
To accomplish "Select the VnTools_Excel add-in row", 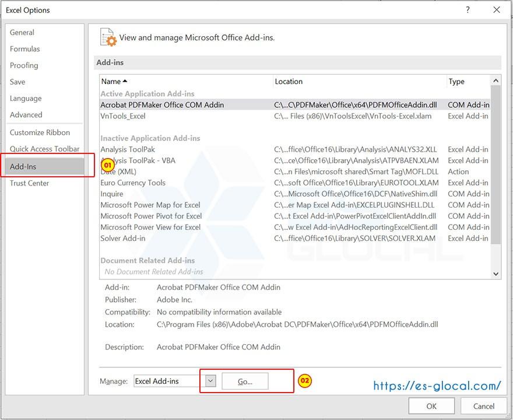I will (x=295, y=116).
